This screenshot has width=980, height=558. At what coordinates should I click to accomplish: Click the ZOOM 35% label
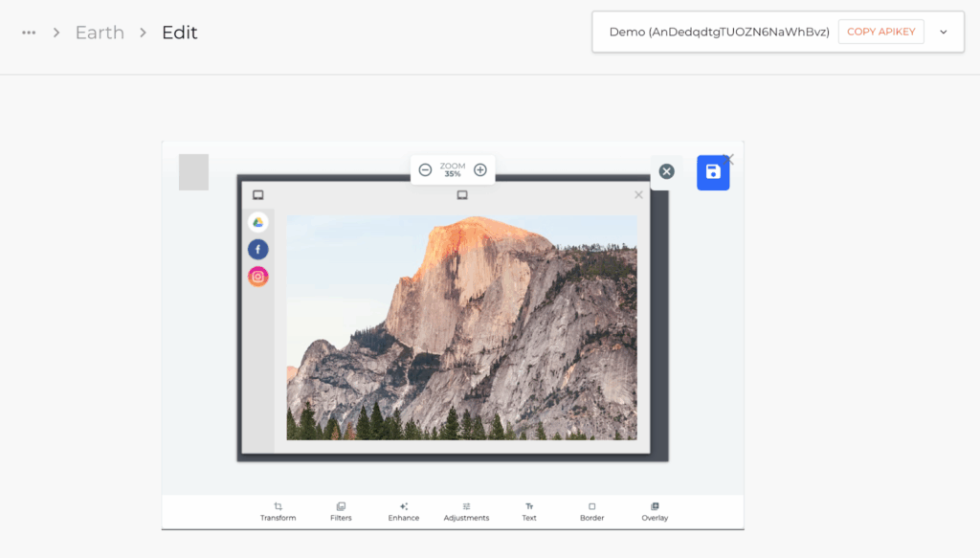pyautogui.click(x=453, y=170)
